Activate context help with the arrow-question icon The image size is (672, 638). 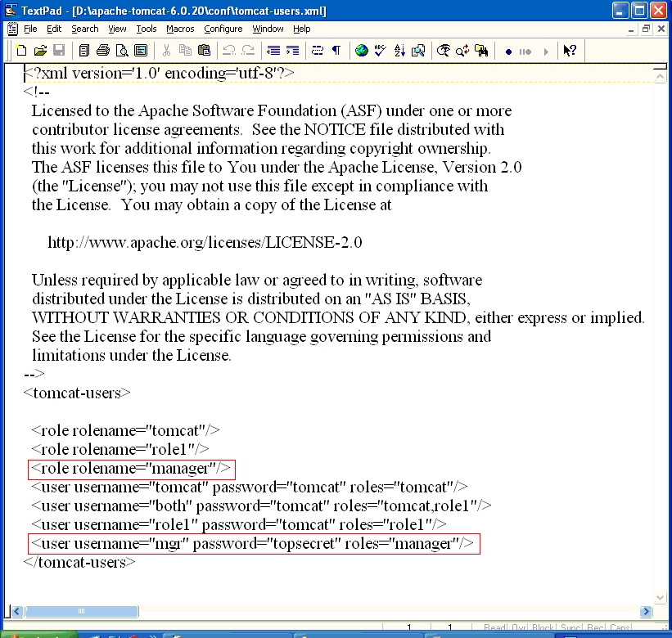[568, 50]
